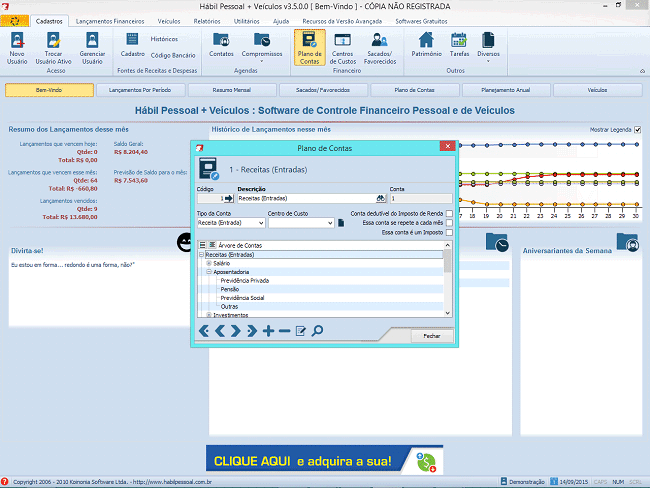Click the Fechar button

point(432,336)
